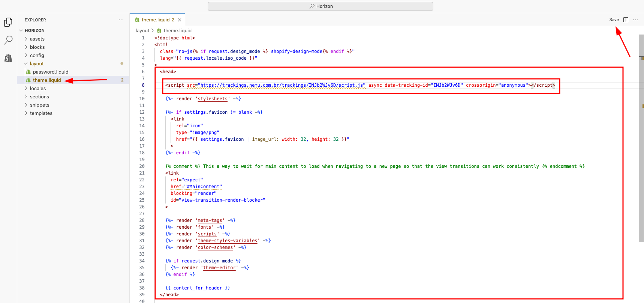Select theme.liquid file in explorer
Screen dimensions: 644x303
coord(47,80)
